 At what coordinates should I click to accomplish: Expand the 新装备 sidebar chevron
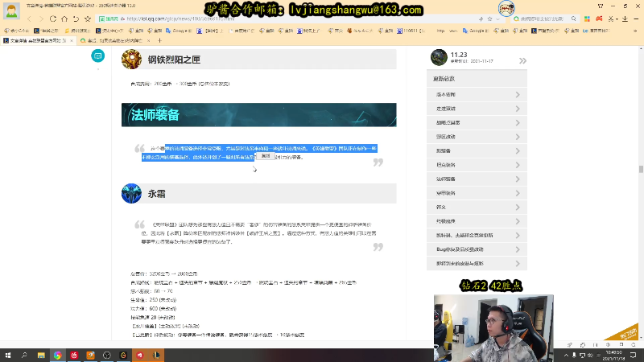518,150
